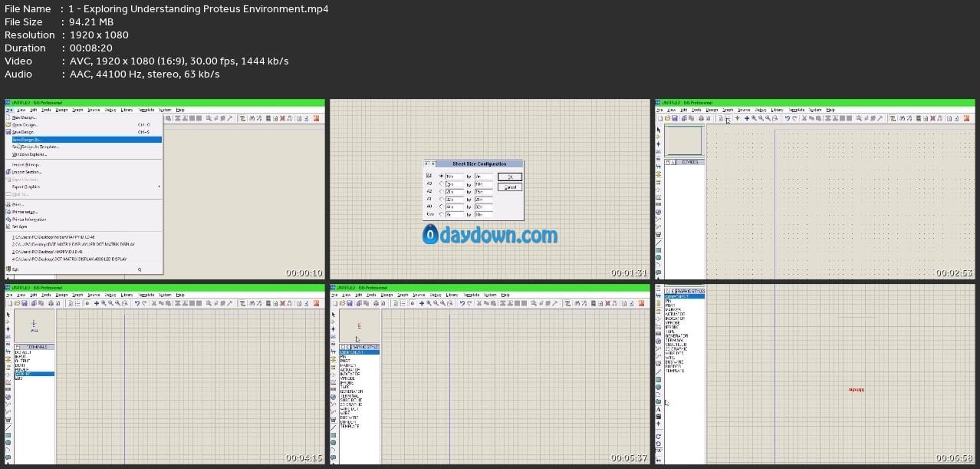Screen dimensions: 980x469
Task: Click the New Design icon in the 00:05:37 frame
Action: click(334, 303)
